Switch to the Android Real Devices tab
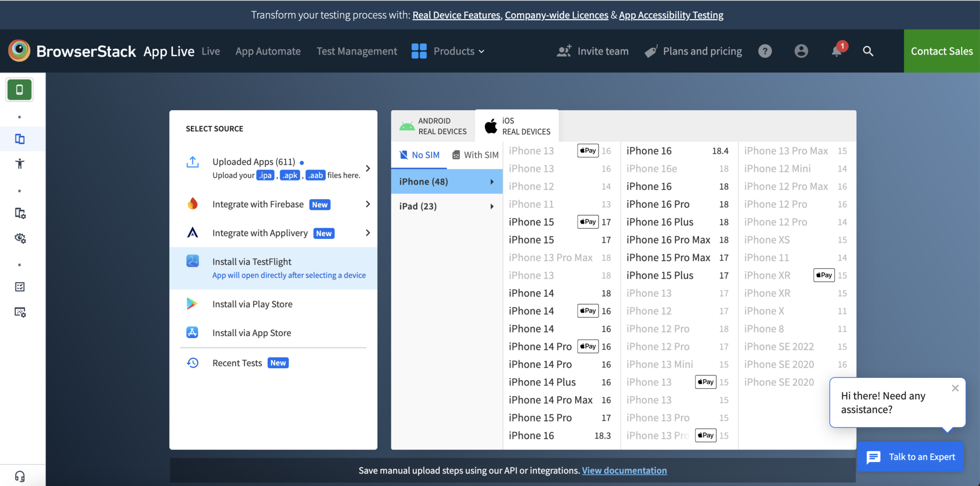Viewport: 980px width, 486px height. [432, 125]
